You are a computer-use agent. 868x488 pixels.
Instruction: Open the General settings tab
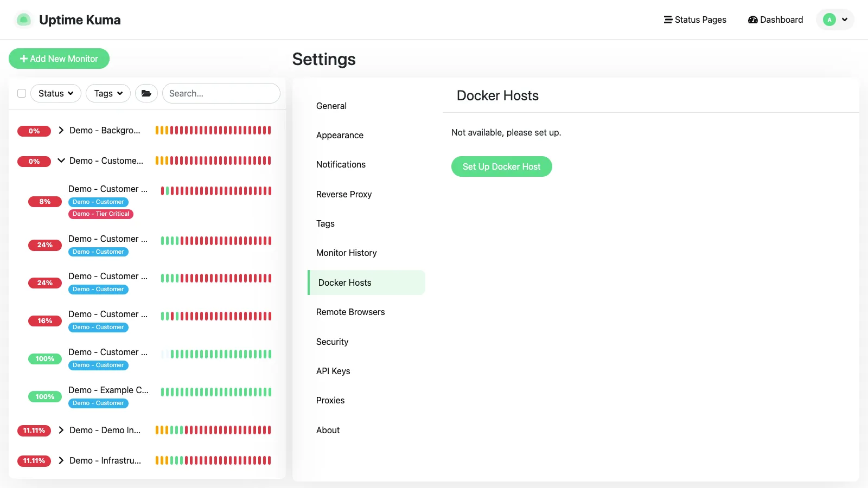click(x=366, y=106)
